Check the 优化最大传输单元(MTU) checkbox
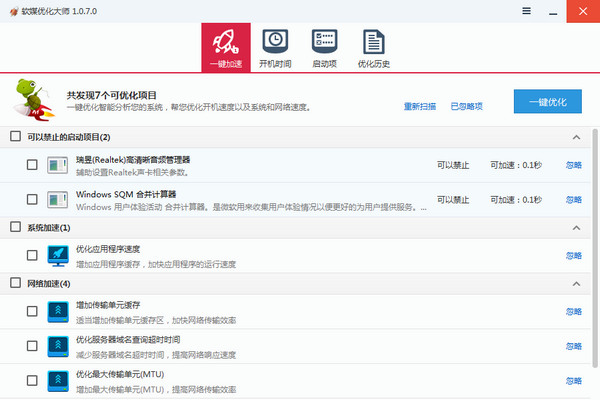Image resolution: width=600 pixels, height=400 pixels. (32, 380)
